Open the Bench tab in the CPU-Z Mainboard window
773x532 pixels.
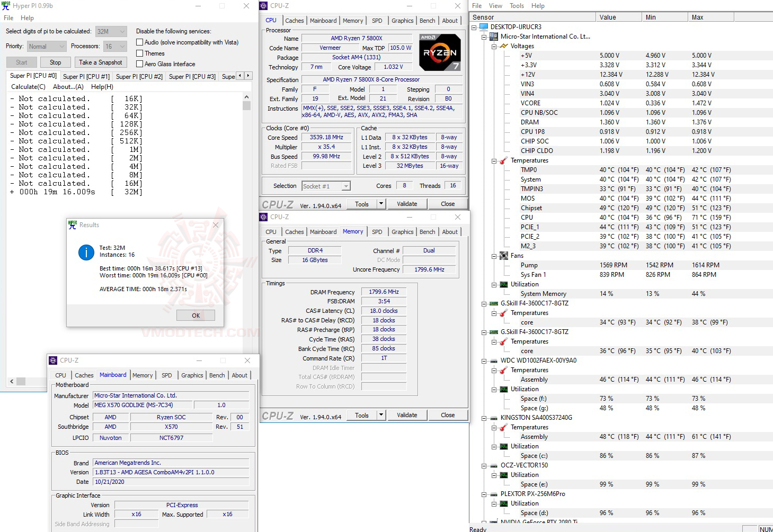coord(217,375)
